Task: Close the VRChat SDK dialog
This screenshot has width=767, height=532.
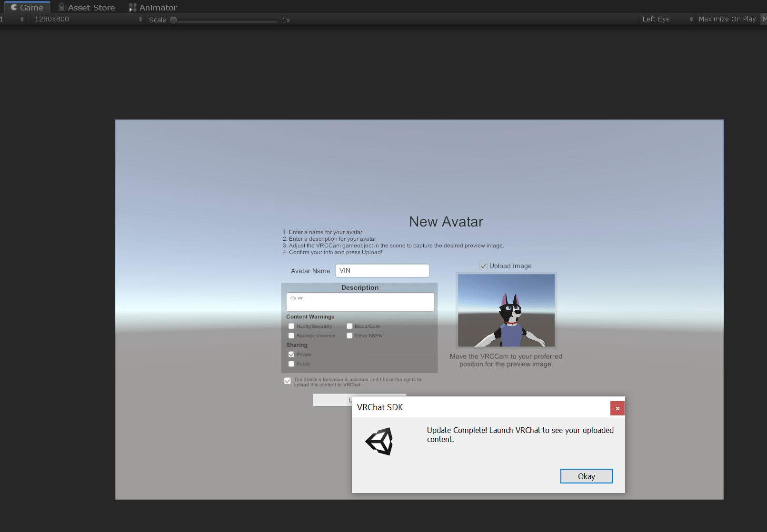Action: (618, 408)
